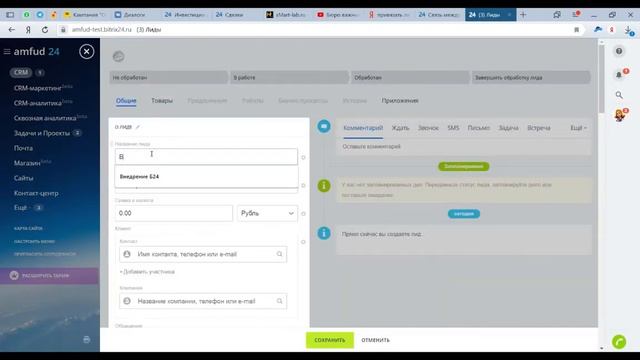Click search icon in Контакт field
The image size is (640, 360).
(x=280, y=254)
